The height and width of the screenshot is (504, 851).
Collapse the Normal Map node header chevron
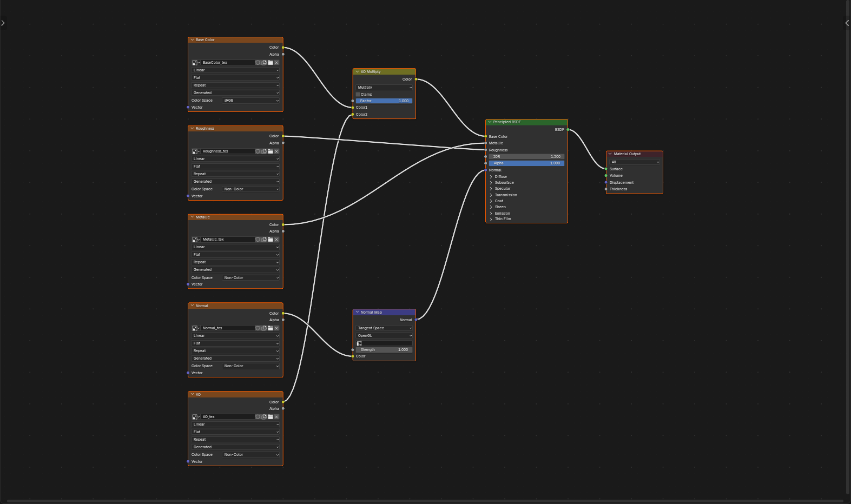(357, 313)
